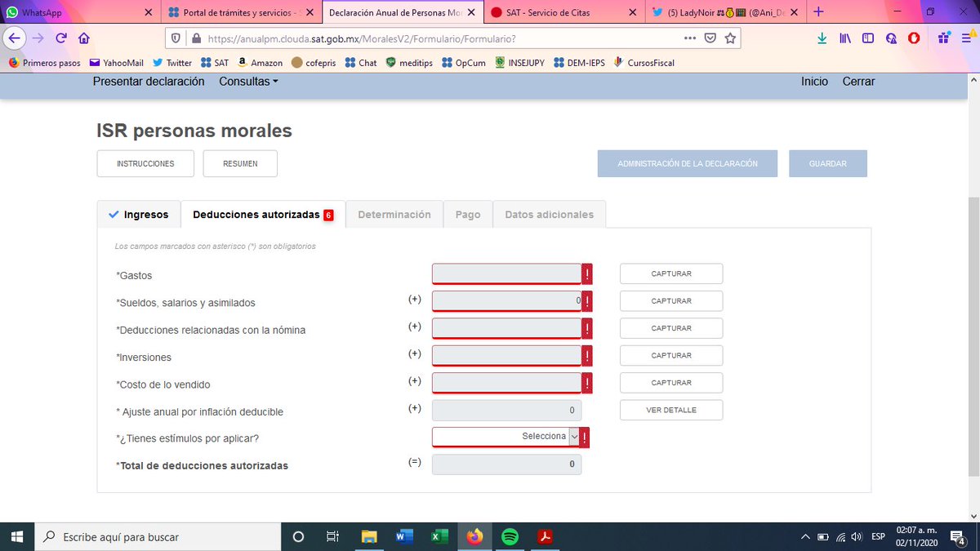Click the Inversiones input field
Image resolution: width=980 pixels, height=551 pixels.
(507, 355)
